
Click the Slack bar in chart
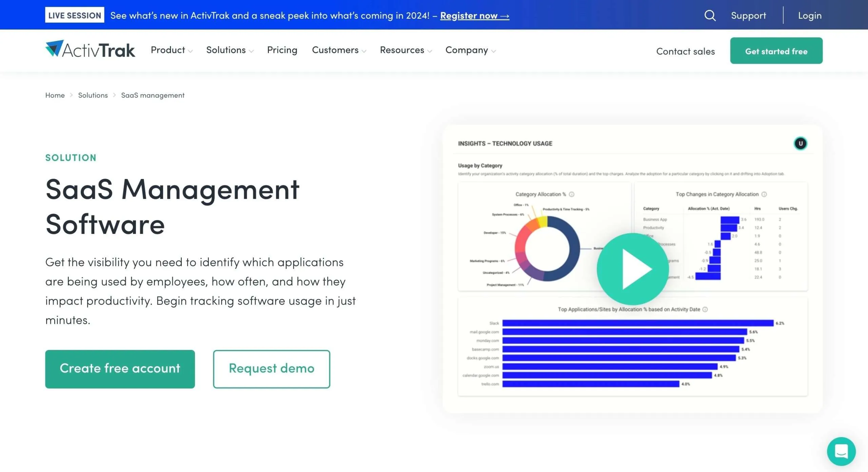point(638,323)
